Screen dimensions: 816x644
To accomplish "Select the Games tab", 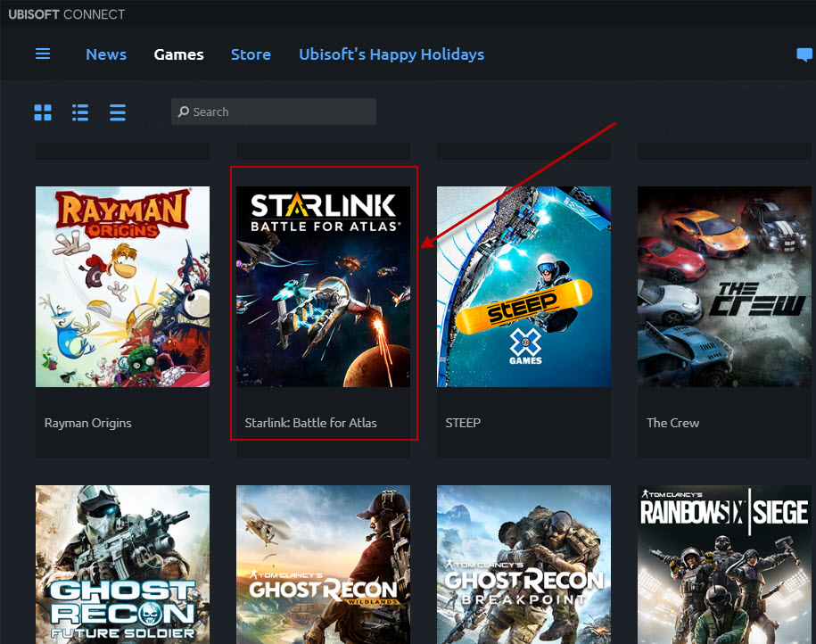I will [178, 54].
